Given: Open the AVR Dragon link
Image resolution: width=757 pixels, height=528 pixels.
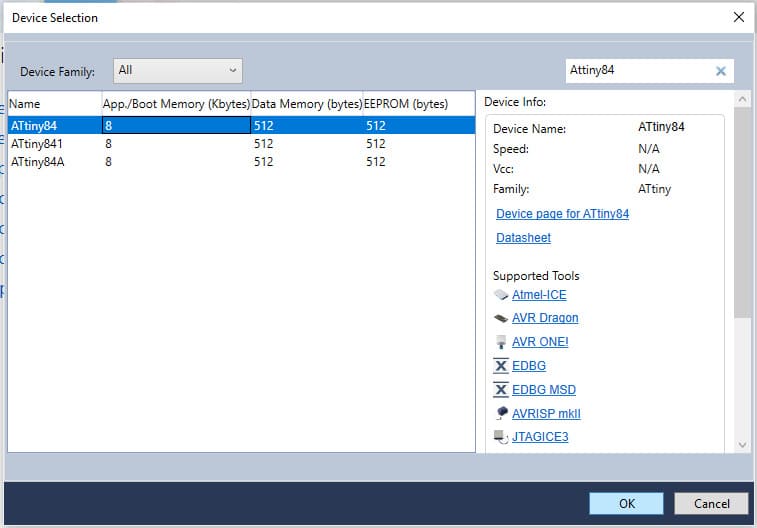Looking at the screenshot, I should tap(545, 318).
